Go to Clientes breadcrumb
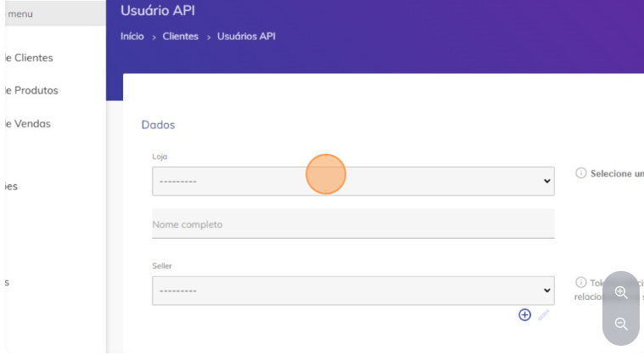 click(181, 37)
